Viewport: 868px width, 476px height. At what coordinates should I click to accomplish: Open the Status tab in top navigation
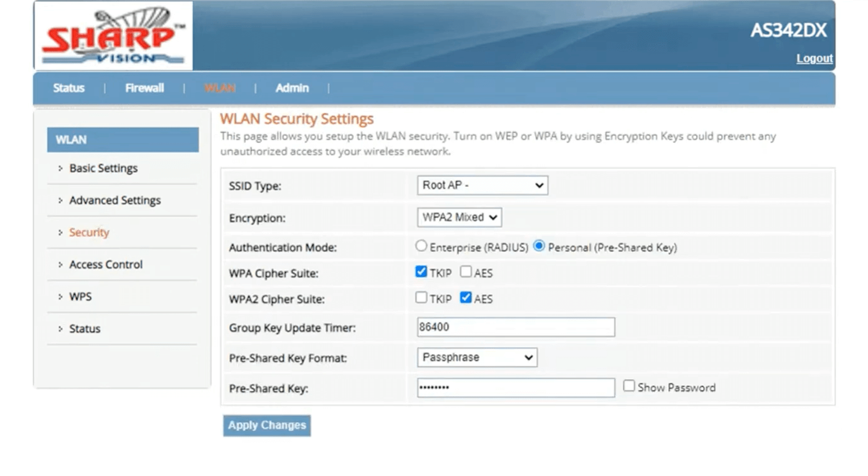[69, 88]
